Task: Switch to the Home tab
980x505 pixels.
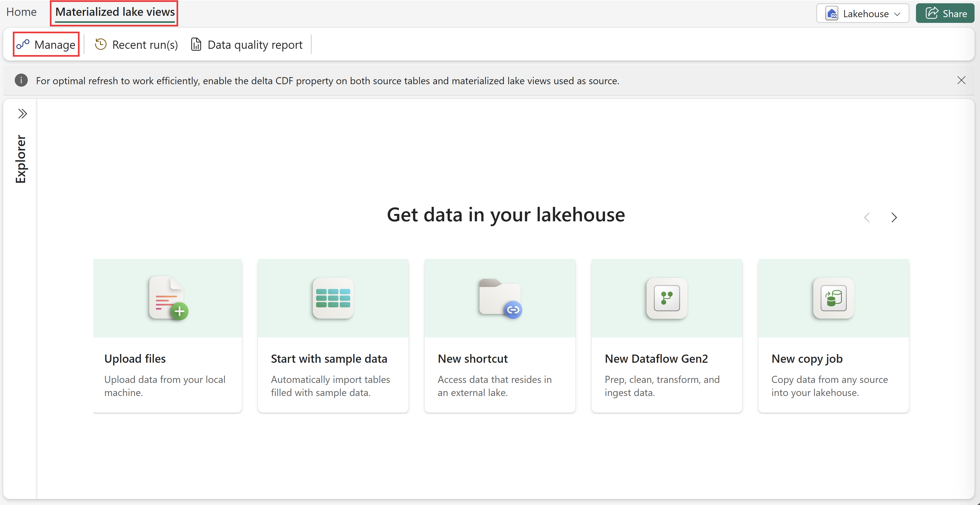Action: [x=21, y=12]
